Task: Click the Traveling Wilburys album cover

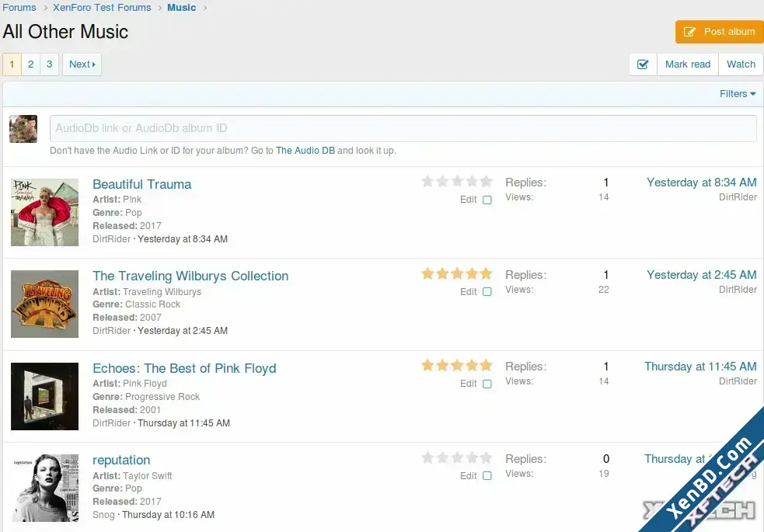Action: point(45,304)
